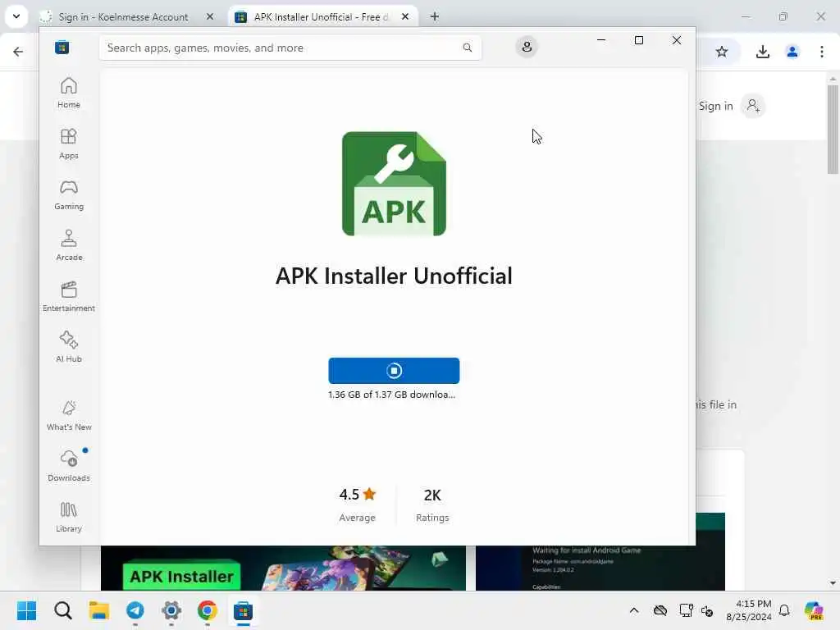840x630 pixels.
Task: Open the Apps section in the sidebar
Action: (69, 144)
